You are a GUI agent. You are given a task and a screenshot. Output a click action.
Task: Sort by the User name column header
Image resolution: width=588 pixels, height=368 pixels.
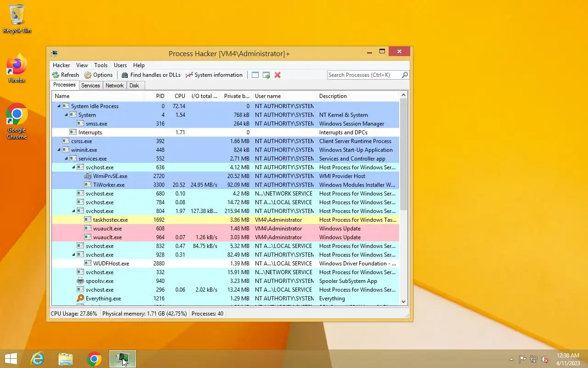pyautogui.click(x=284, y=96)
